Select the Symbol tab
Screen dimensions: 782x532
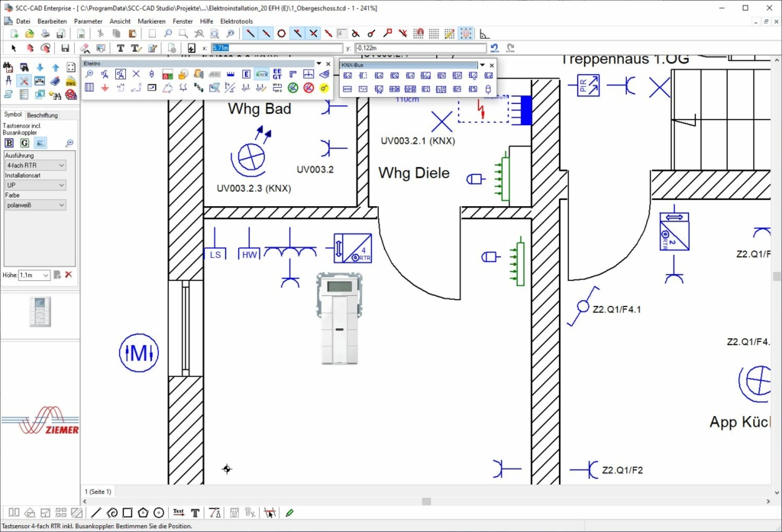click(13, 114)
